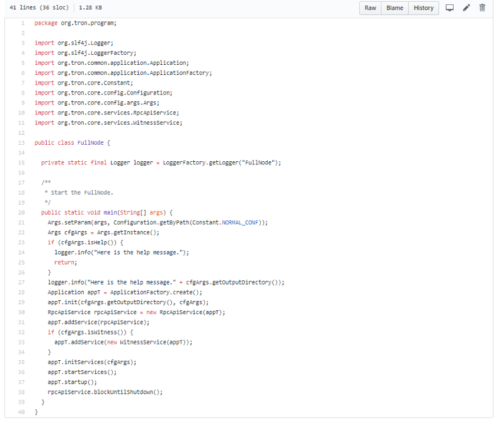Image resolution: width=504 pixels, height=425 pixels.
Task: Click the Application import line
Action: [x=112, y=63]
